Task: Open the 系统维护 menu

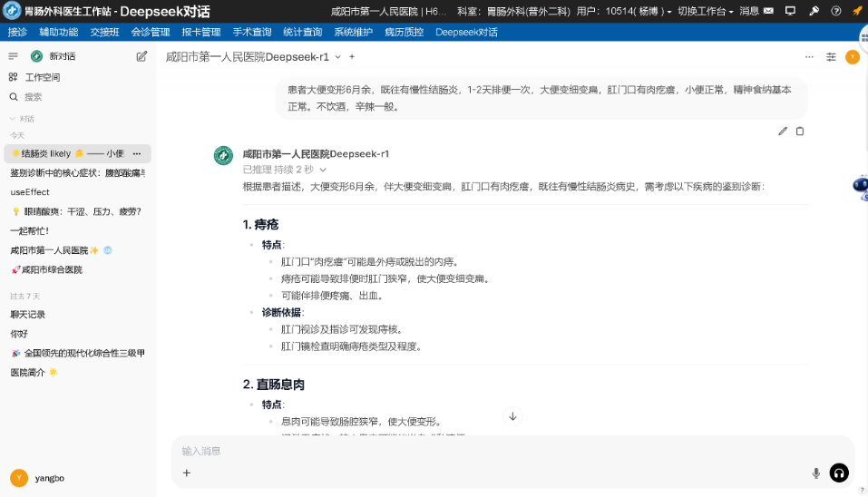Action: pyautogui.click(x=353, y=32)
